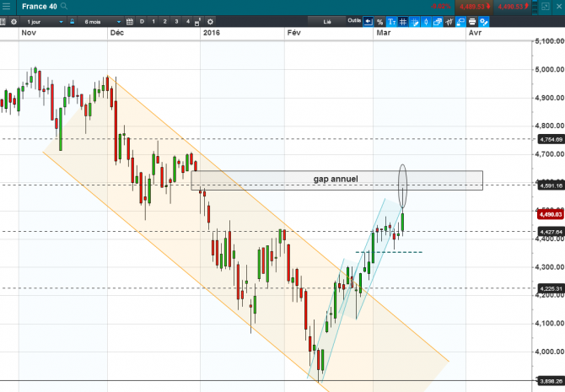Click the Fév month label
Screen dimensions: 565x392
(x=293, y=33)
